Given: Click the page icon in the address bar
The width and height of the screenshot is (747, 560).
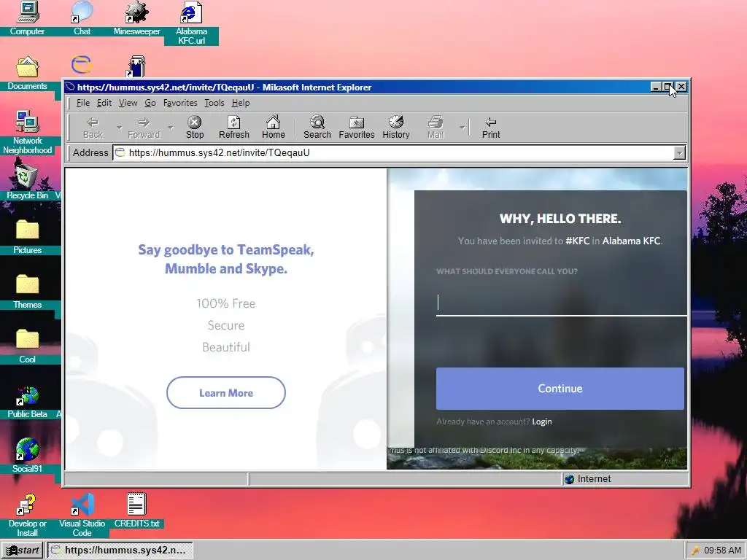Looking at the screenshot, I should coord(120,153).
